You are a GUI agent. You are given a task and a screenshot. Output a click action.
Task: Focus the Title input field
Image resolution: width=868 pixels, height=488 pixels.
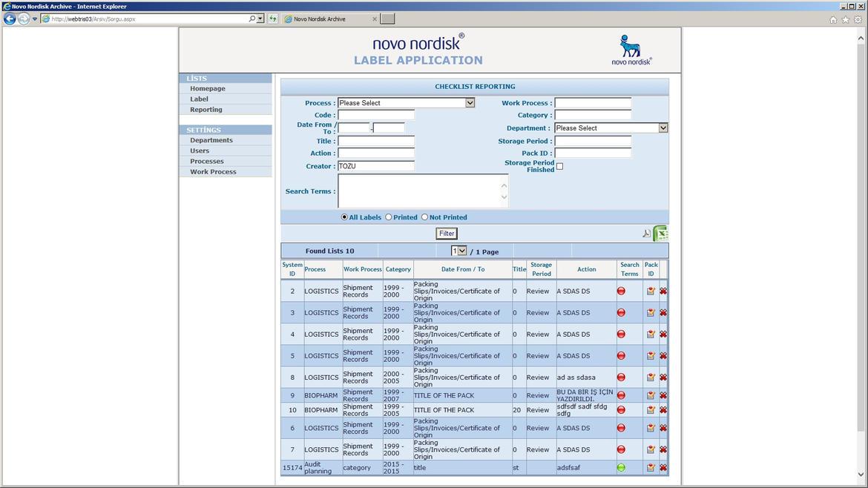coord(376,141)
